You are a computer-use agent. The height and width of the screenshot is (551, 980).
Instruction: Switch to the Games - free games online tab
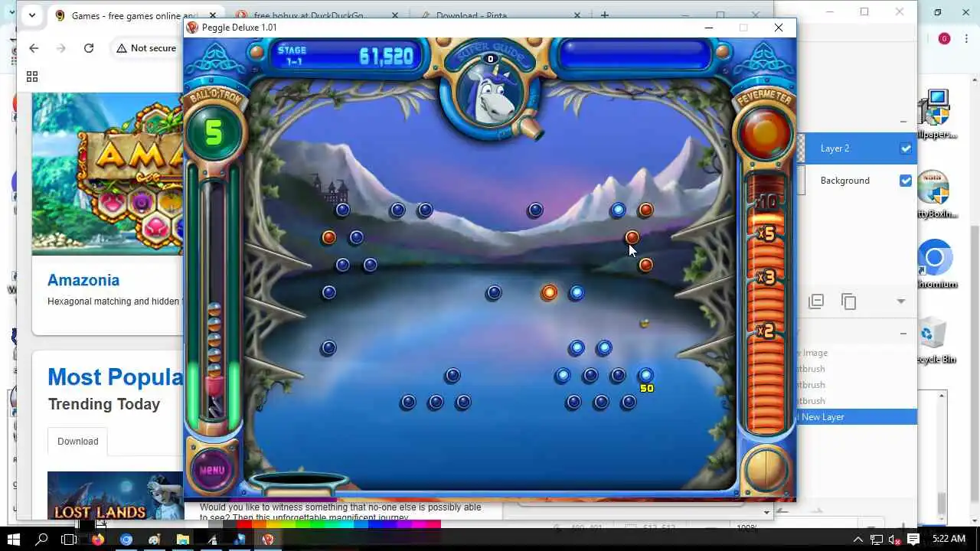pos(132,15)
